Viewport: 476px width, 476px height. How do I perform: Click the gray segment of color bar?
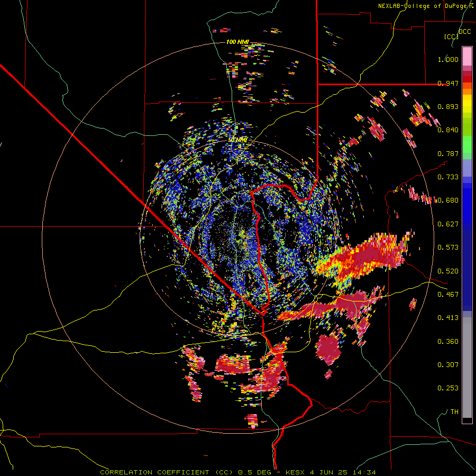click(467, 368)
